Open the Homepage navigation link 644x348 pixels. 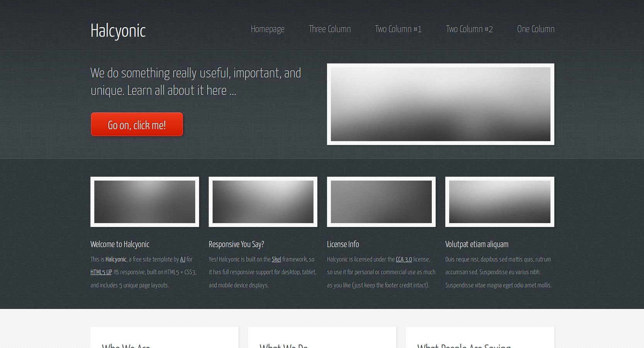(x=267, y=29)
